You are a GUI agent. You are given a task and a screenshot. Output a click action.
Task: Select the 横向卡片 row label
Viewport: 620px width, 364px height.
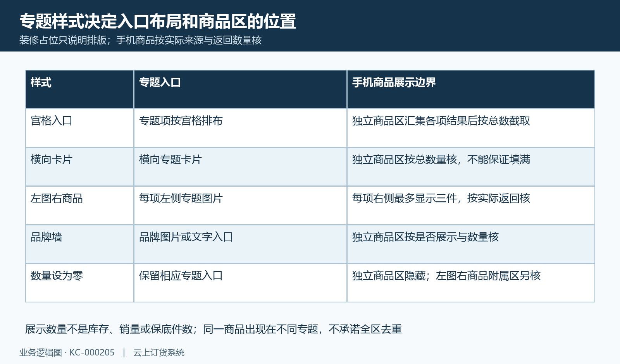pyautogui.click(x=79, y=167)
